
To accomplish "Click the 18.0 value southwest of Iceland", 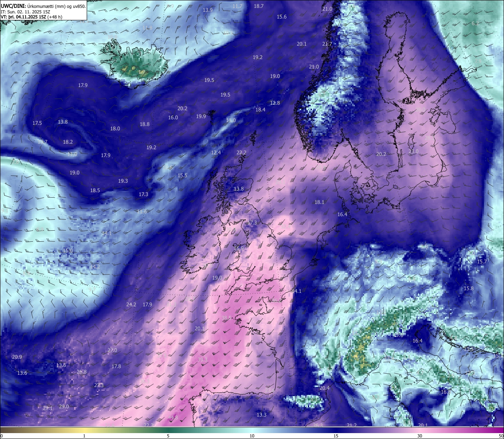I will coord(115,128).
